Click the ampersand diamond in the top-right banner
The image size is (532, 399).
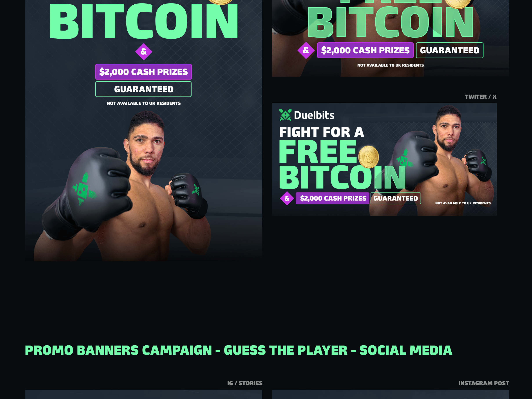tap(306, 50)
